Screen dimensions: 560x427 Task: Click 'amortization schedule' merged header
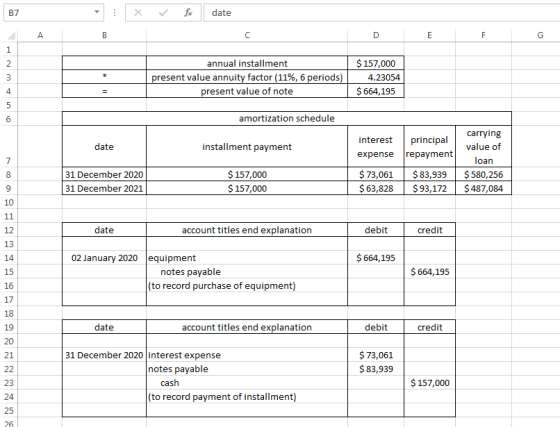pos(287,119)
